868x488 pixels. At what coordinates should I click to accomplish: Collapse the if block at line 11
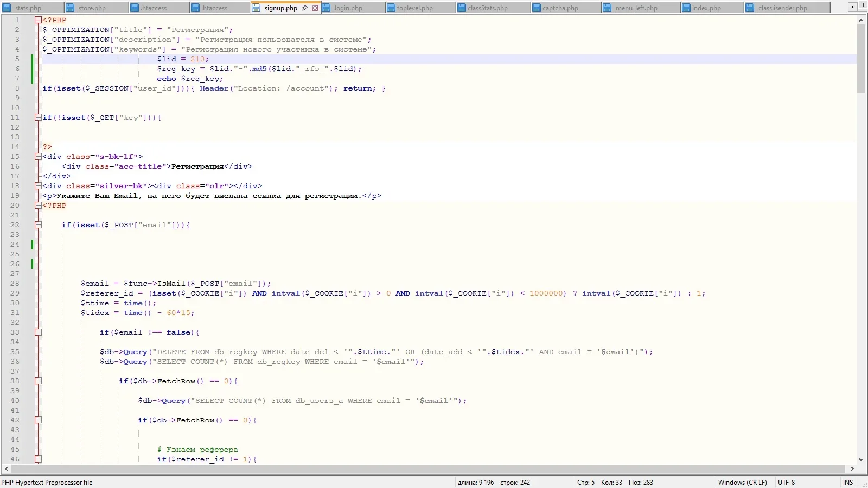click(x=38, y=118)
